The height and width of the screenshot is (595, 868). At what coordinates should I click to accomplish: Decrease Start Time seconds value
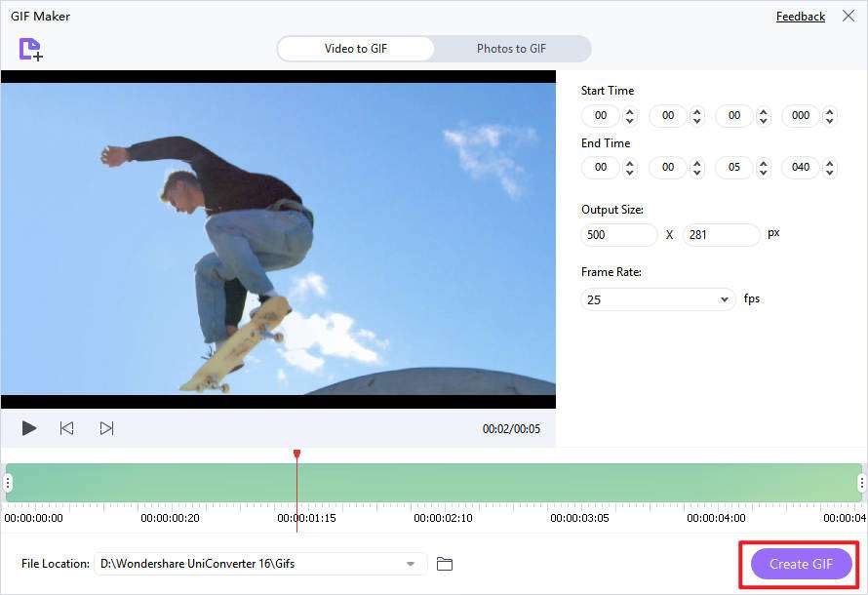coord(764,120)
